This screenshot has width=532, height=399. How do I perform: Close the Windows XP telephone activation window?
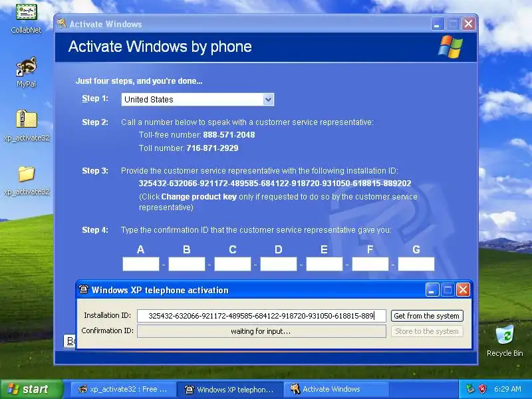pyautogui.click(x=463, y=290)
